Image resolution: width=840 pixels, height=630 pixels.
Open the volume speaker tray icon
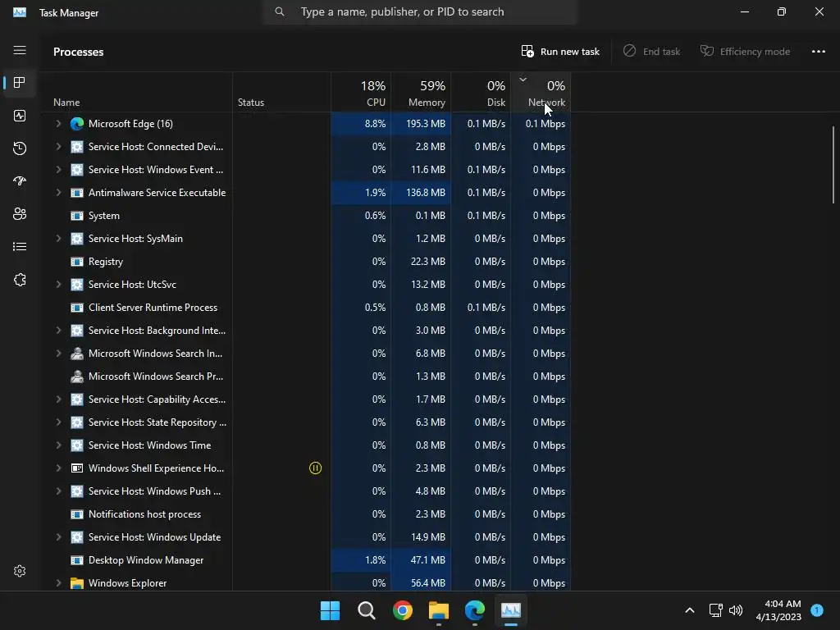(x=736, y=610)
